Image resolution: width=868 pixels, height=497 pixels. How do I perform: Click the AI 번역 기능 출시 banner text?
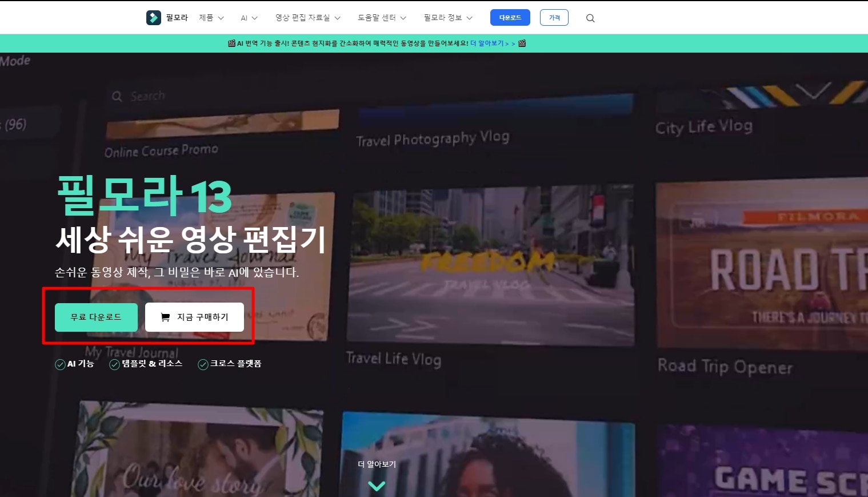pos(353,43)
